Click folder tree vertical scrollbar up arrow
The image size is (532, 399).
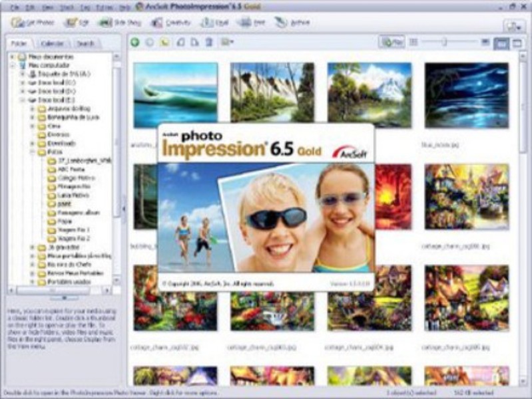point(117,57)
